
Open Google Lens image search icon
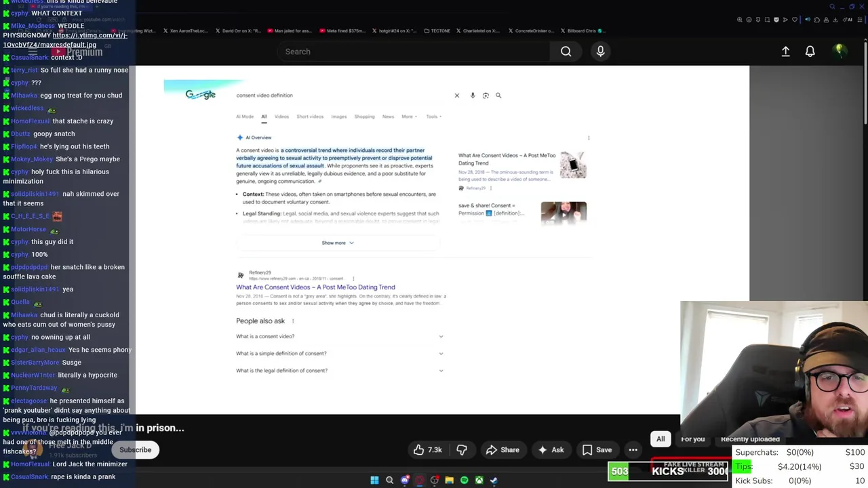click(x=486, y=96)
